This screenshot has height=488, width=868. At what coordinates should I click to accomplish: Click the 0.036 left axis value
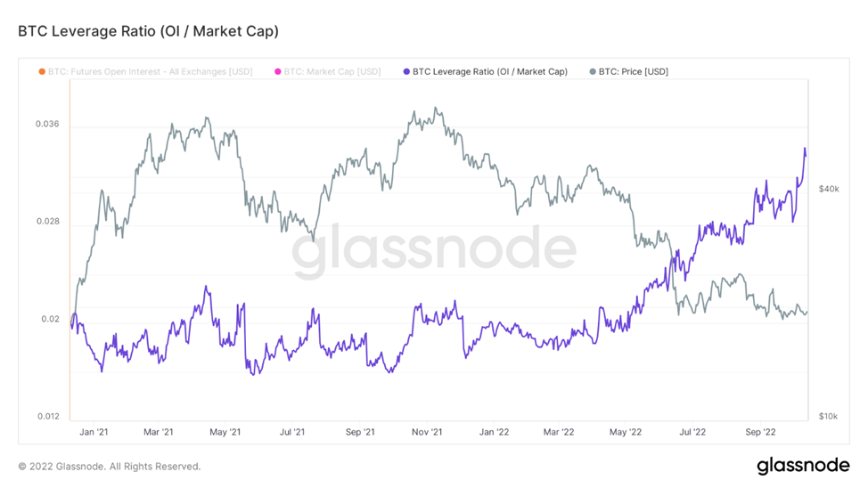pos(47,124)
